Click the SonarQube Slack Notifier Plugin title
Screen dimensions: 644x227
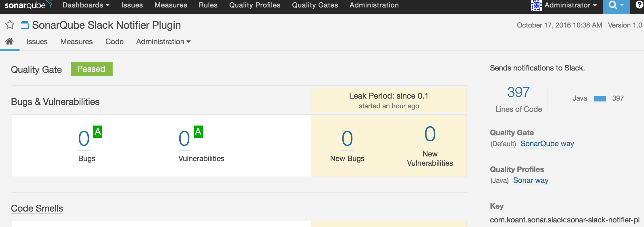point(106,25)
